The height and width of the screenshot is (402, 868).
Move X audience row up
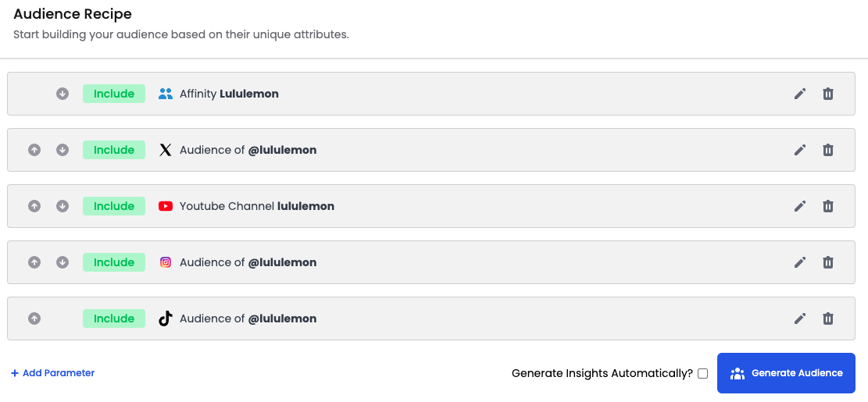point(34,150)
